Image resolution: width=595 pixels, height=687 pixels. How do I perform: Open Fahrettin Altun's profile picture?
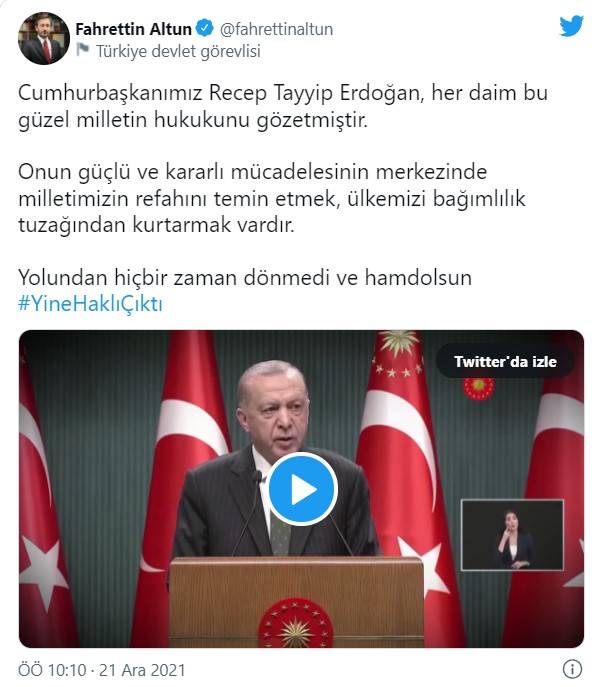pos(44,39)
